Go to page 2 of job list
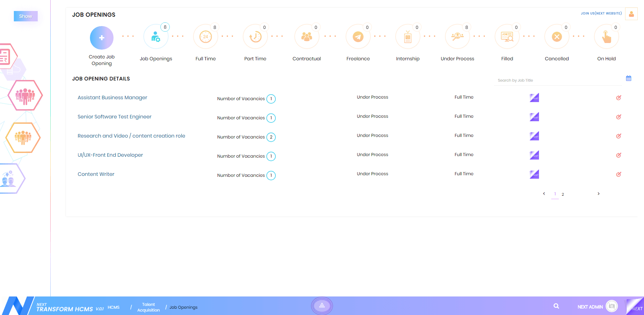Image resolution: width=644 pixels, height=315 pixels. click(x=563, y=194)
